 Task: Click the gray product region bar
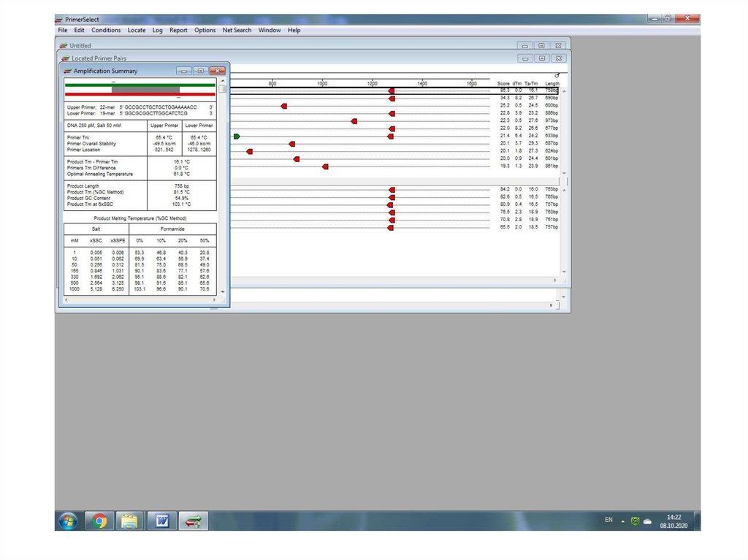[145, 90]
